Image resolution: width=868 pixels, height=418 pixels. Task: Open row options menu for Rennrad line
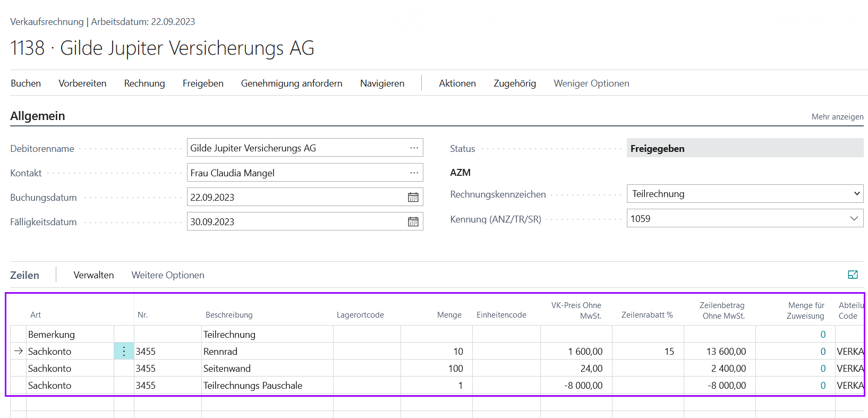coord(124,352)
